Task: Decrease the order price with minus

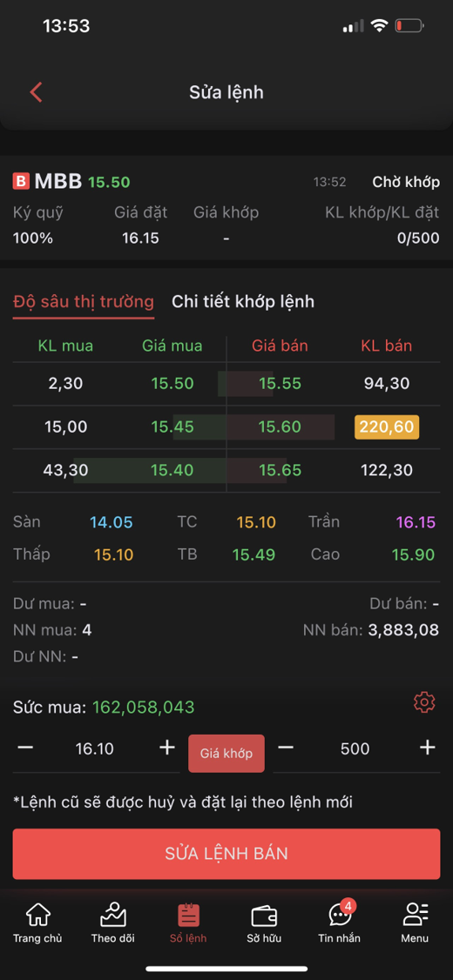Action: point(25,748)
